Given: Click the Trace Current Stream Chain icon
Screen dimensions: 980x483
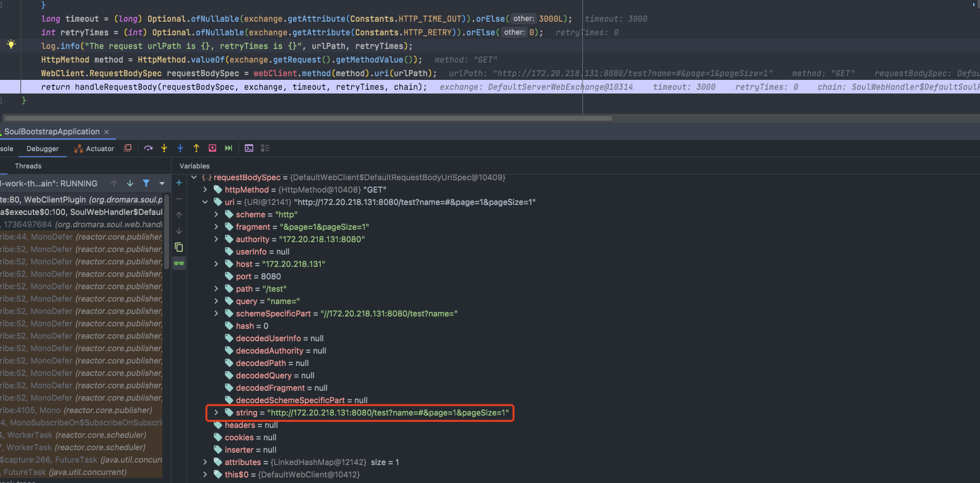Looking at the screenshot, I should (x=265, y=148).
